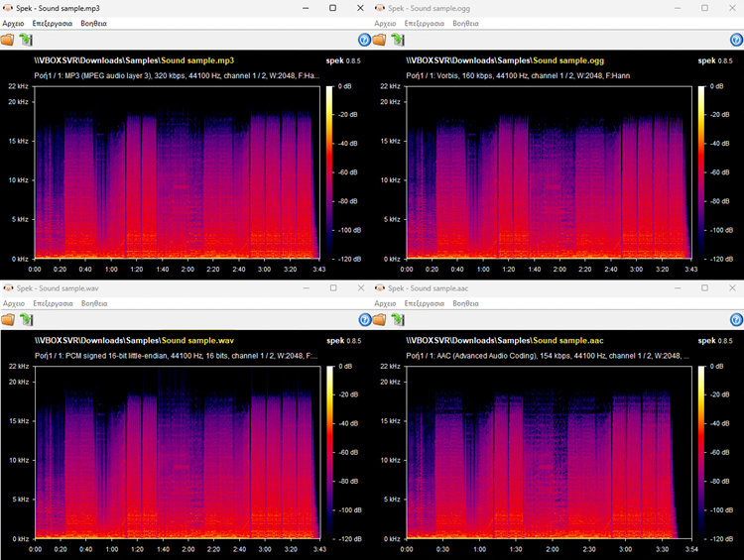Click the Save icon in the OGG window toolbar

click(398, 41)
